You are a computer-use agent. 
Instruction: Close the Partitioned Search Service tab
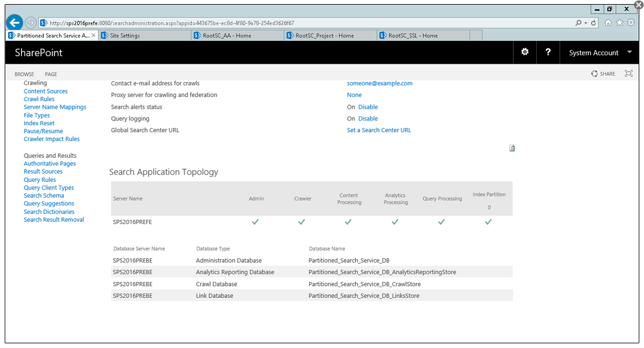pyautogui.click(x=94, y=36)
